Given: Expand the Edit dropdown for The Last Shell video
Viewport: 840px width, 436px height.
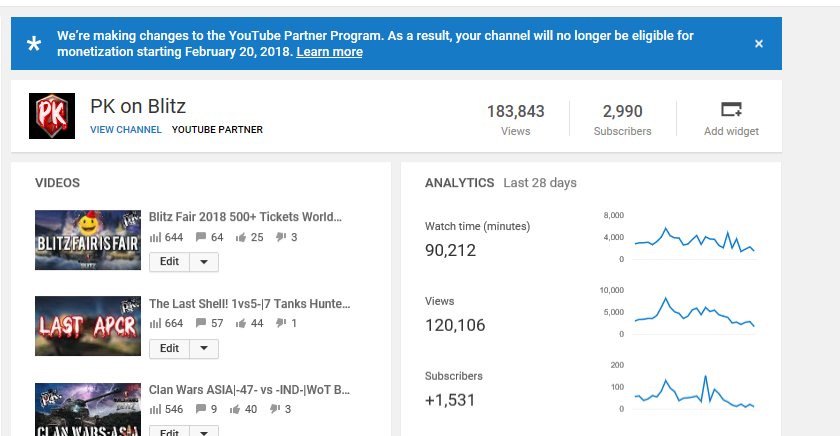Looking at the screenshot, I should coord(204,349).
